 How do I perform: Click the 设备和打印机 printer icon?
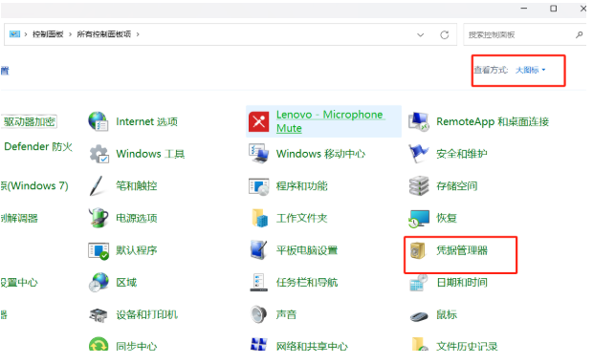coord(99,315)
